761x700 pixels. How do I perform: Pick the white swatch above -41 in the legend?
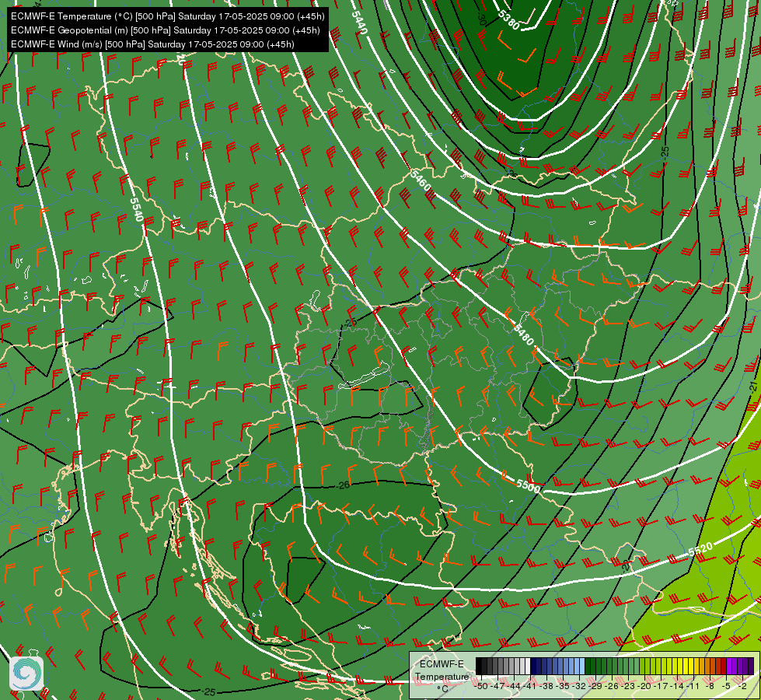(x=528, y=666)
